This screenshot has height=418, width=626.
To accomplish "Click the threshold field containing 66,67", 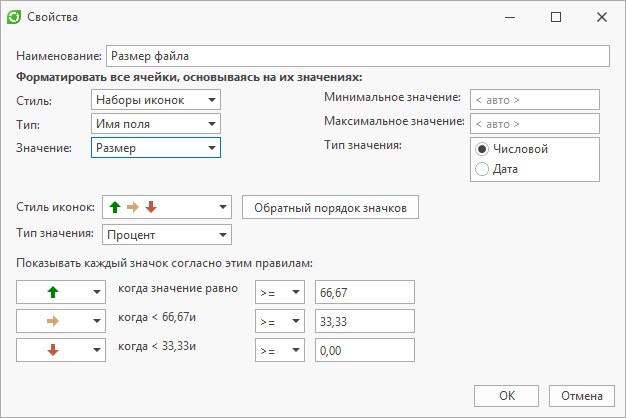I will tap(365, 292).
